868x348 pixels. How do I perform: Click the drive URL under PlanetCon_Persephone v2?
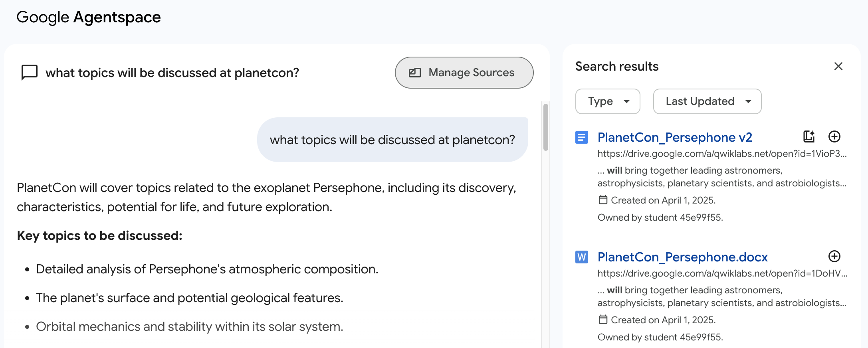(722, 154)
